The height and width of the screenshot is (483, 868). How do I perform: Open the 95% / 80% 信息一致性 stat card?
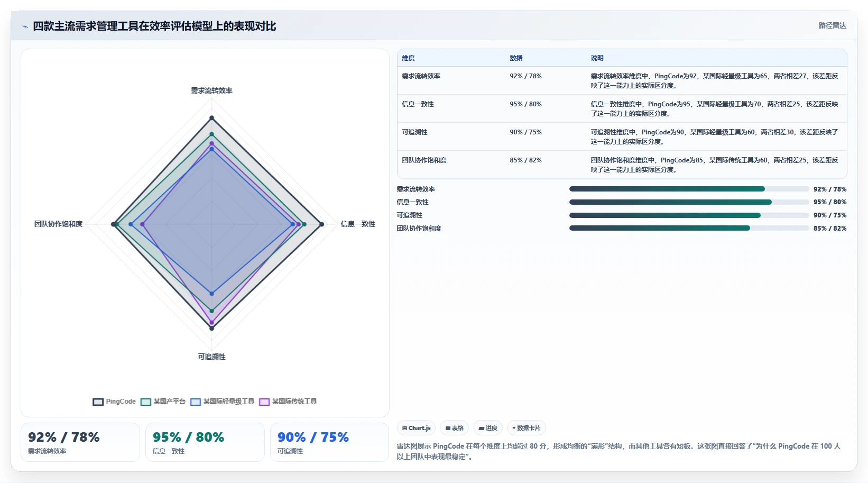pyautogui.click(x=205, y=442)
